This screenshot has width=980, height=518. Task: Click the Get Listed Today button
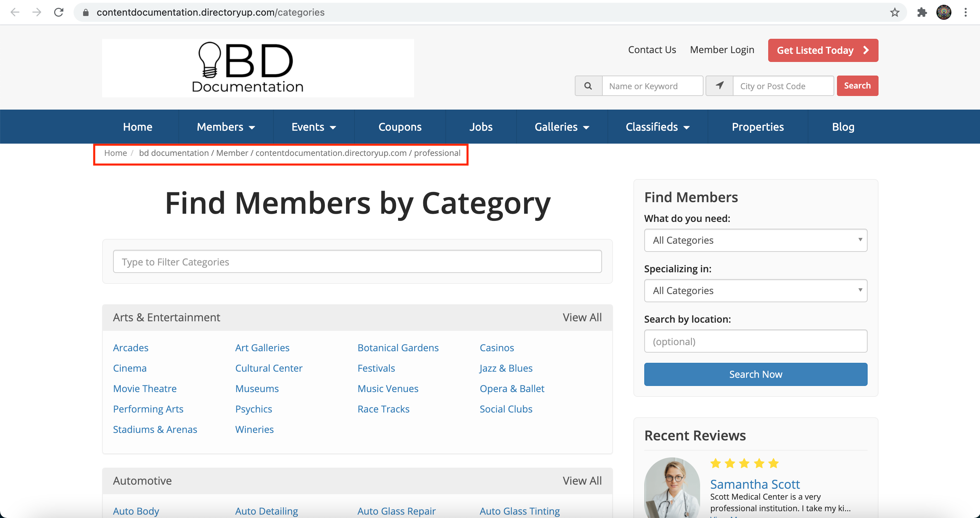(823, 50)
